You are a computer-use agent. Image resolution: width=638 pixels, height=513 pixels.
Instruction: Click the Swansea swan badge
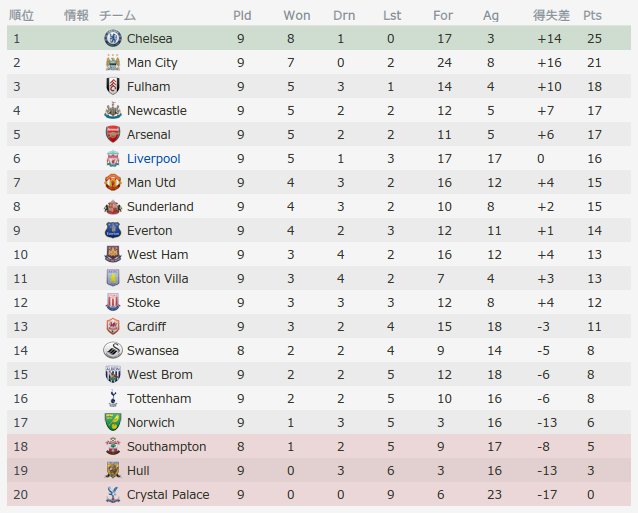[x=111, y=351]
